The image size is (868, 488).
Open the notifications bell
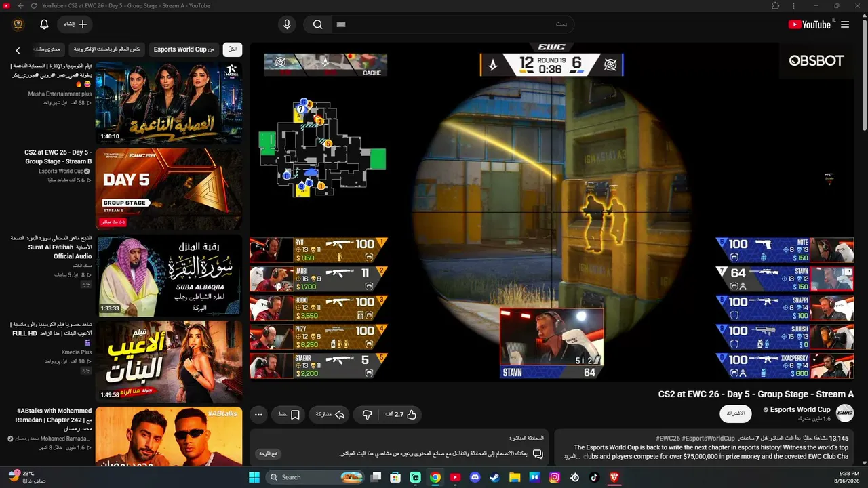point(44,24)
